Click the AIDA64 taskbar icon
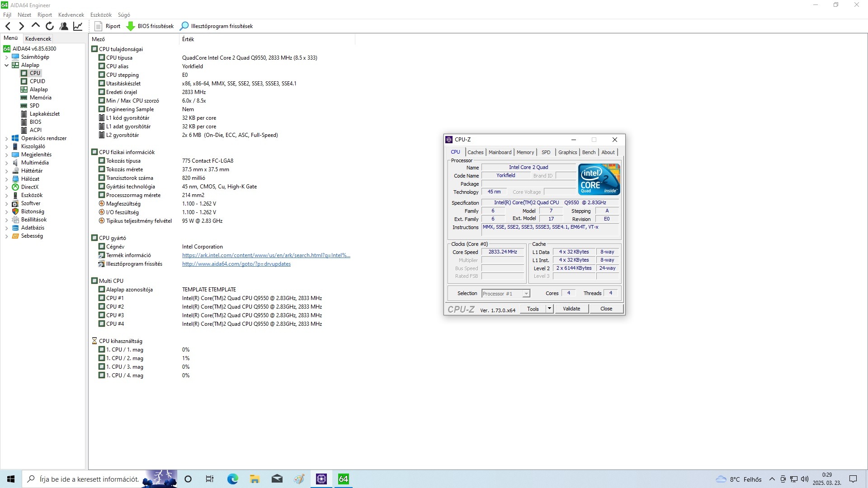This screenshot has width=868, height=488. coord(344,479)
